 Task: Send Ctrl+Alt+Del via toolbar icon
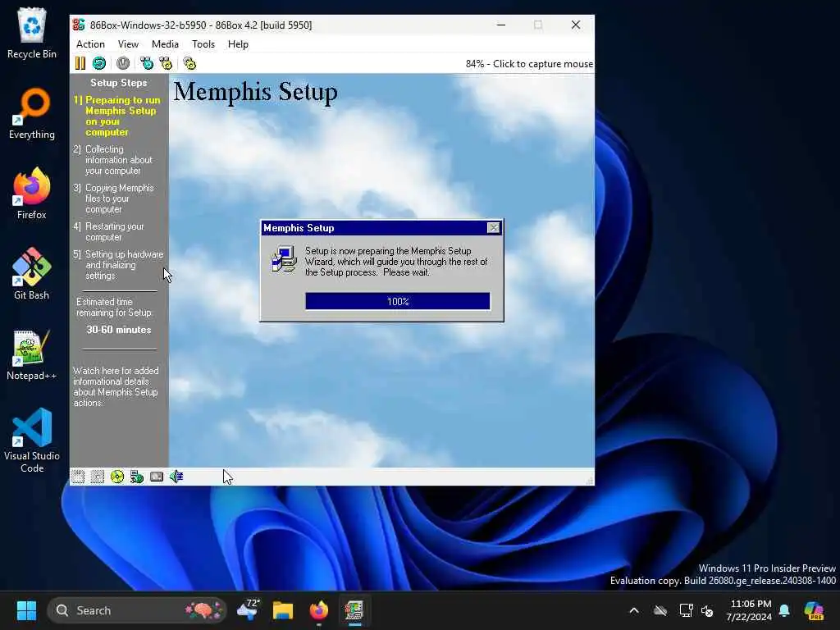146,63
